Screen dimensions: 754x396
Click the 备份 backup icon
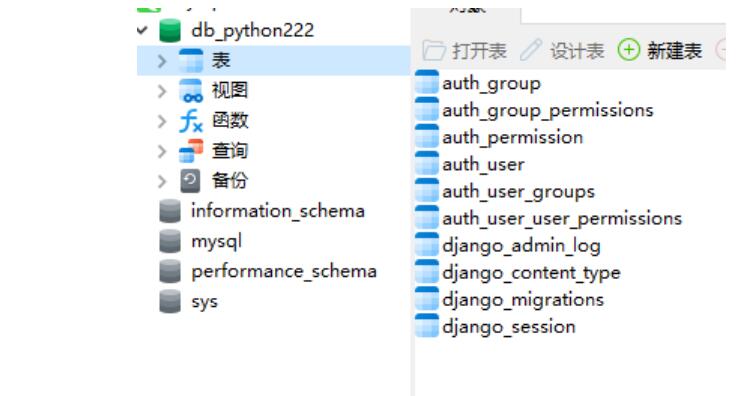point(190,181)
